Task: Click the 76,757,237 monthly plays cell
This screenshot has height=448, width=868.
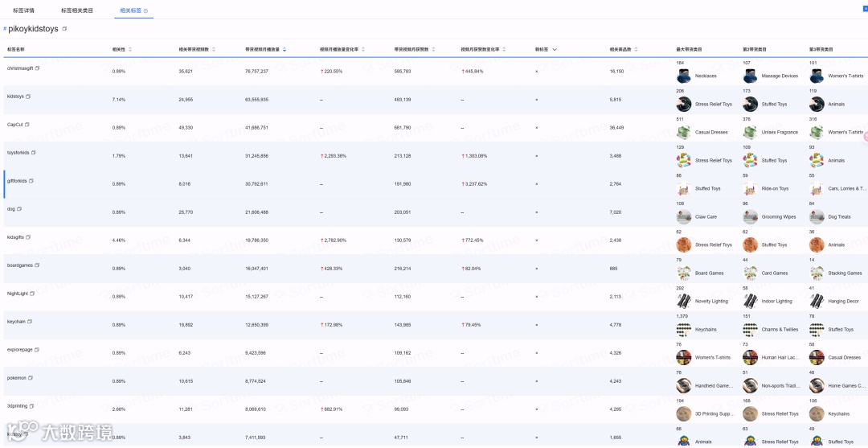Action: coord(257,72)
